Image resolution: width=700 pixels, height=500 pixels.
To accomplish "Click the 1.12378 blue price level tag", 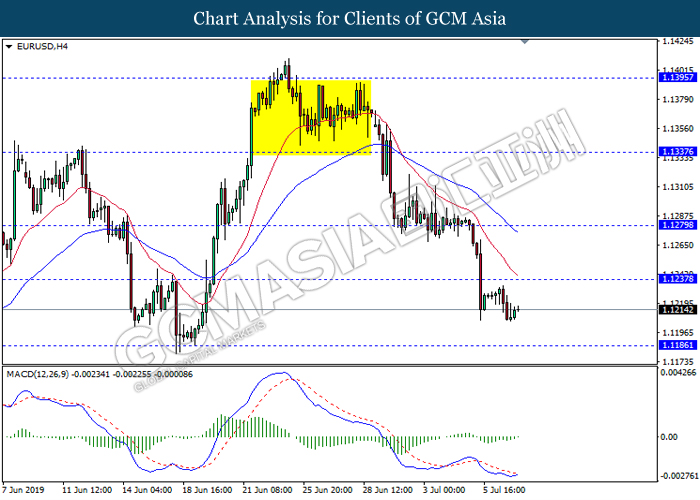I will (x=678, y=279).
